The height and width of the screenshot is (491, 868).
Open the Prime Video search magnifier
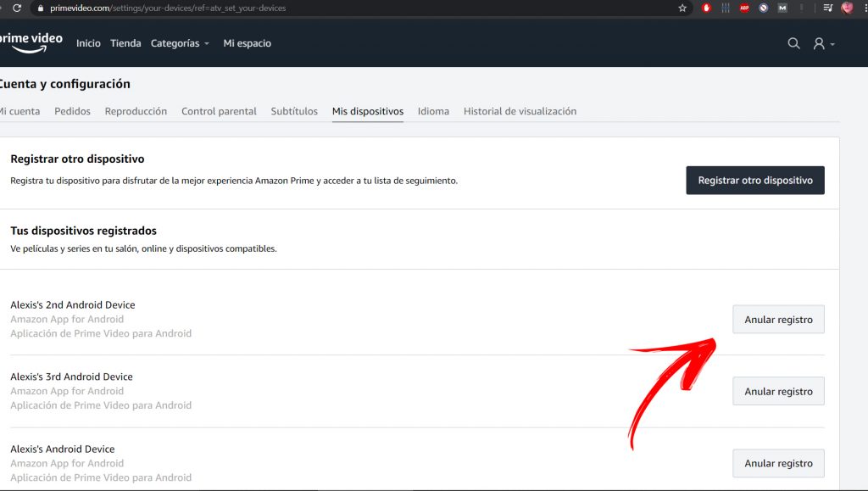pyautogui.click(x=793, y=43)
